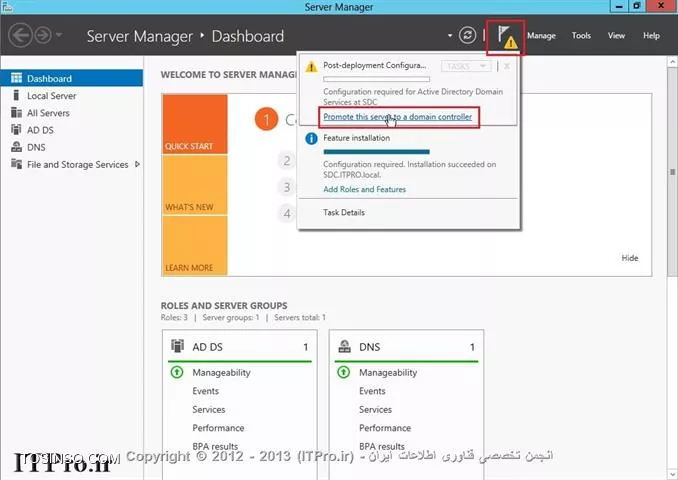Click the green status icon in AD DS tile
Viewport: 678px width, 480px height.
click(177, 372)
